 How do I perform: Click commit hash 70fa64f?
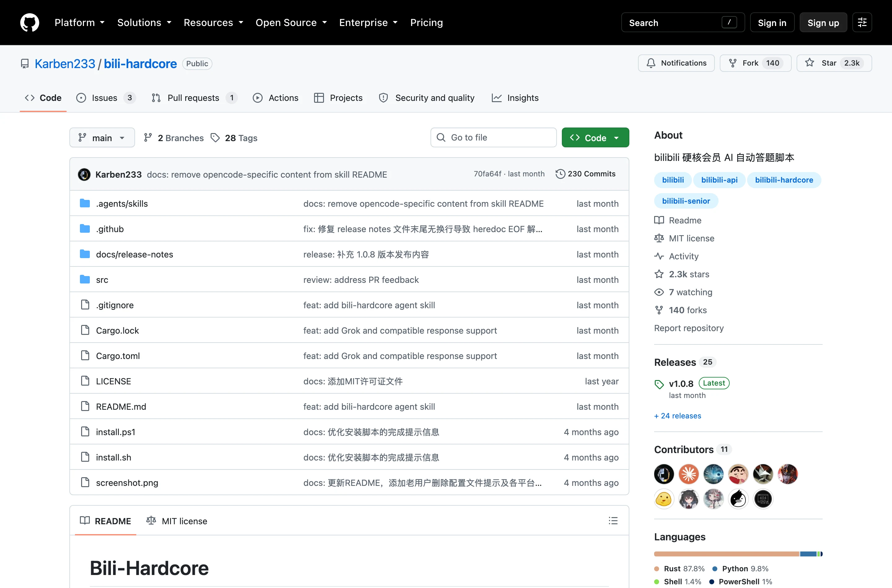click(487, 174)
